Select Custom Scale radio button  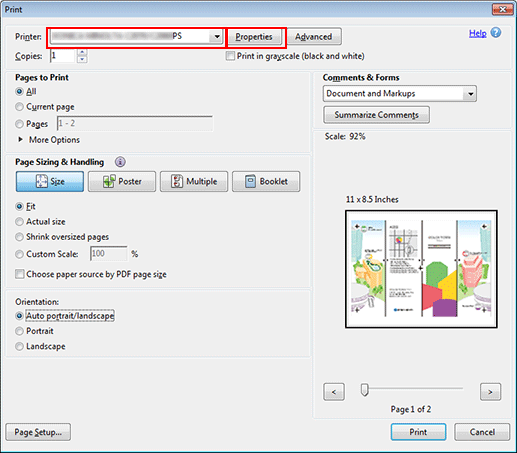coord(20,254)
